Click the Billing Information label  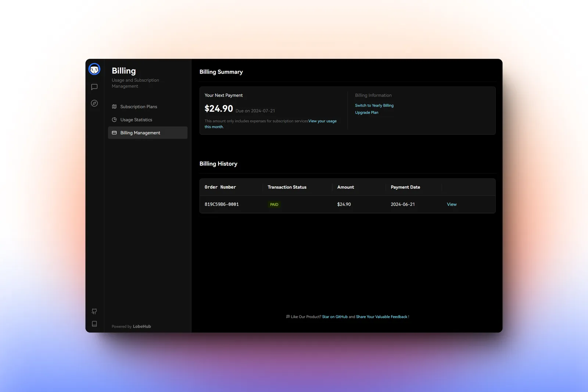tap(373, 95)
